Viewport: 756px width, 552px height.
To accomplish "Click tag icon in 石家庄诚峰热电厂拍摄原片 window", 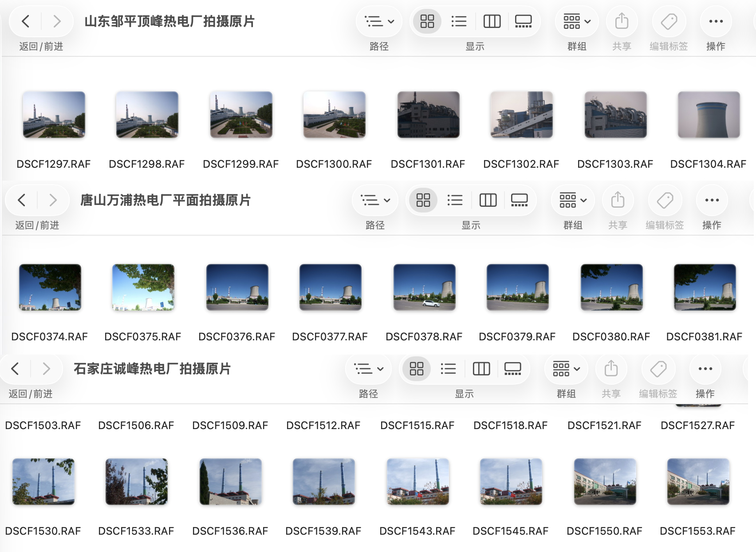I will pyautogui.click(x=658, y=369).
